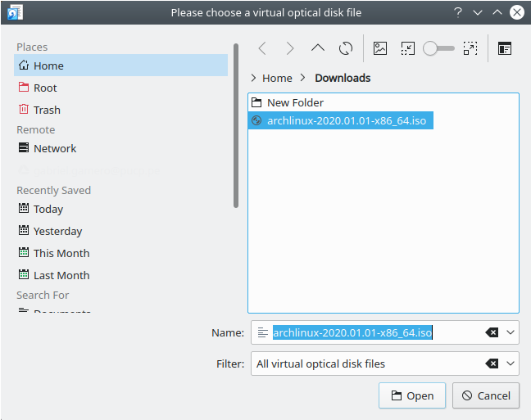Click the VirtualBox window icon in title bar
Image resolution: width=531 pixels, height=420 pixels.
16,12
